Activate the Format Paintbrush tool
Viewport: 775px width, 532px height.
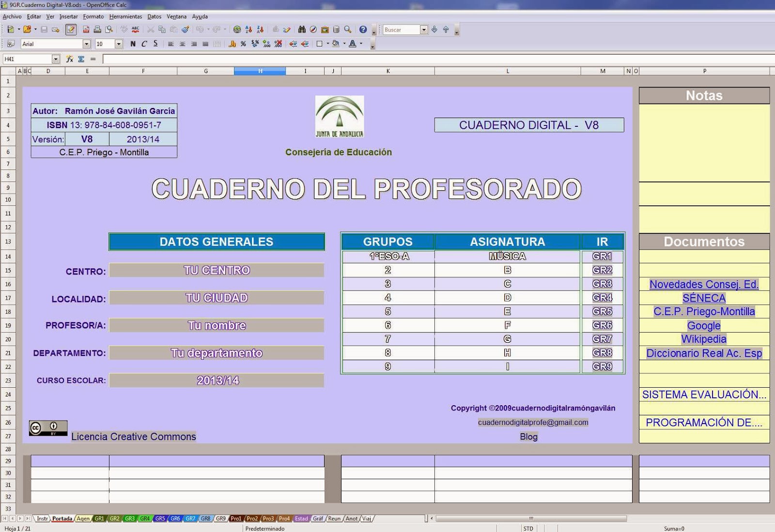(x=185, y=30)
